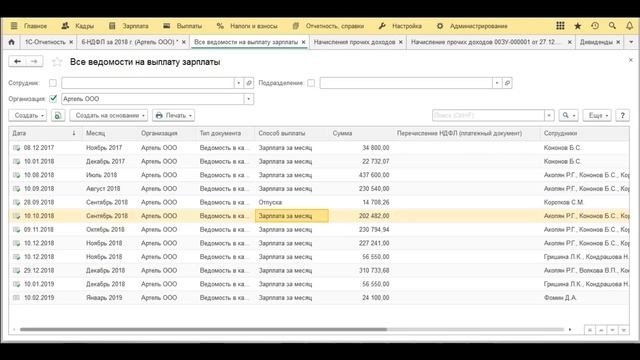Image resolution: width=640 pixels, height=360 pixels.
Task: Select the Отпуска cell in row 28.09.2018
Action: pyautogui.click(x=292, y=202)
